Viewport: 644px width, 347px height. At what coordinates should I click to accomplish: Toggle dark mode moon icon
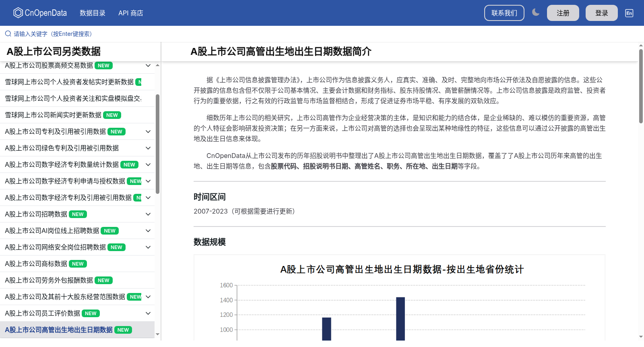click(x=535, y=12)
